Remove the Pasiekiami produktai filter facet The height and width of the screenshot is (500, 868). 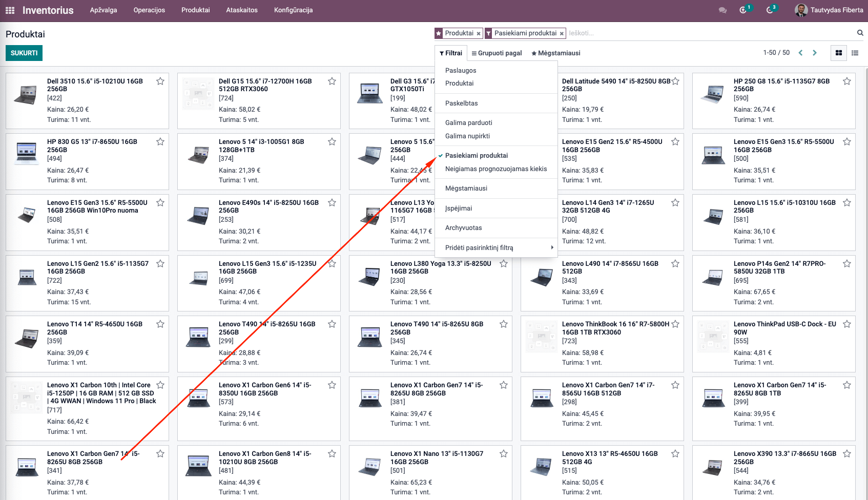coord(562,34)
